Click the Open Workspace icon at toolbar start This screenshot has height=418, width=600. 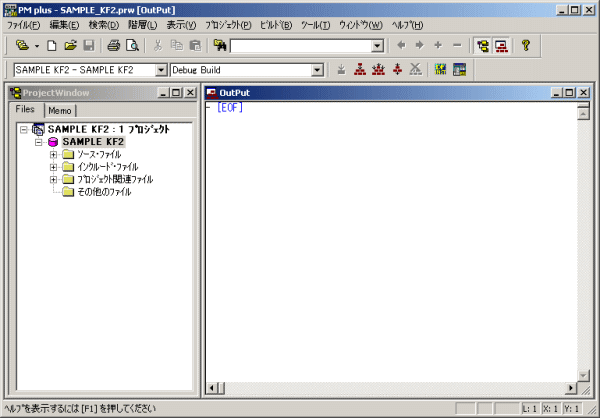click(x=21, y=46)
